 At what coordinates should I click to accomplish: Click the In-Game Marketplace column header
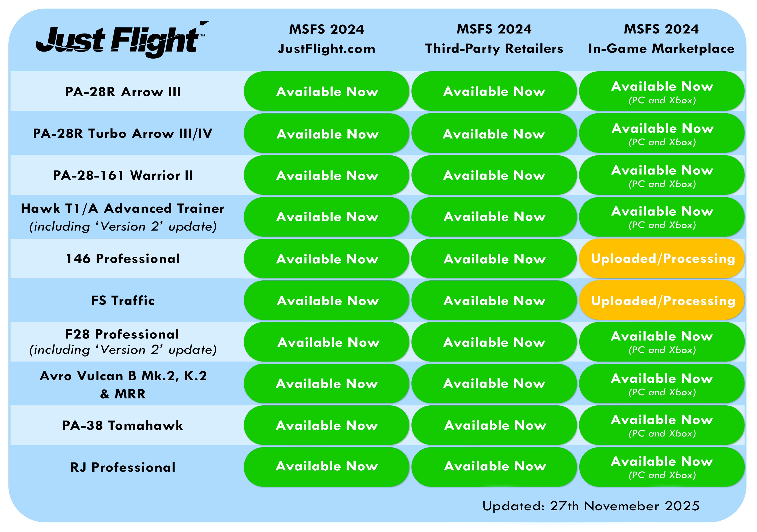661,39
